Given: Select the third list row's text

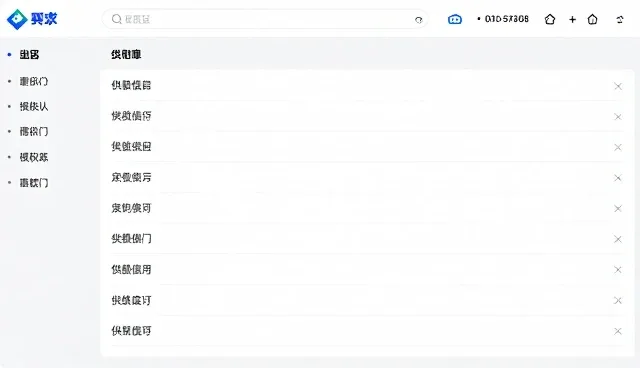Looking at the screenshot, I should click(131, 146).
